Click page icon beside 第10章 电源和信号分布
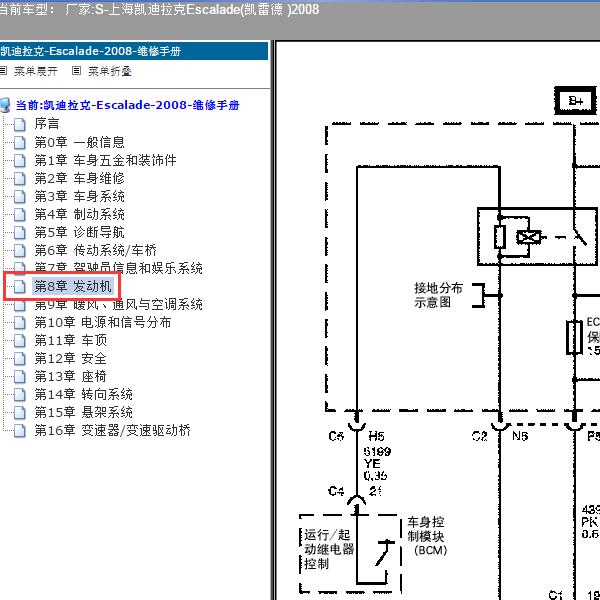Screen dimensions: 600x600 pos(20,322)
